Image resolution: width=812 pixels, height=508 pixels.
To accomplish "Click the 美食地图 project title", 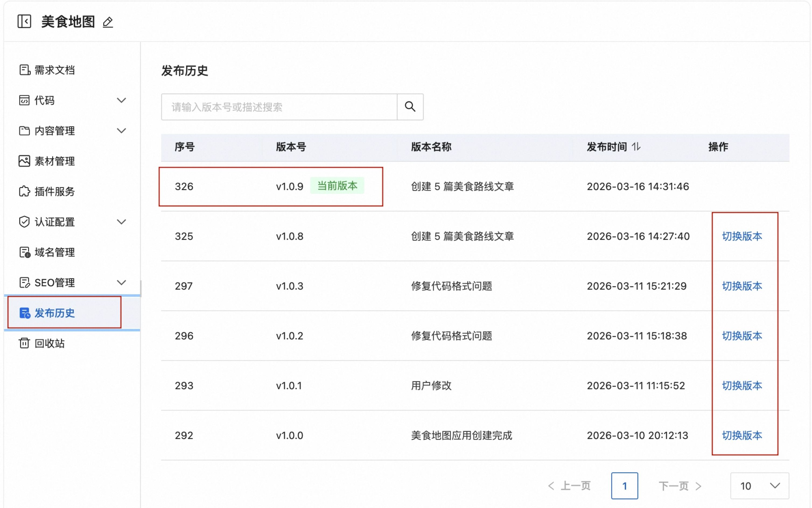I will 68,22.
